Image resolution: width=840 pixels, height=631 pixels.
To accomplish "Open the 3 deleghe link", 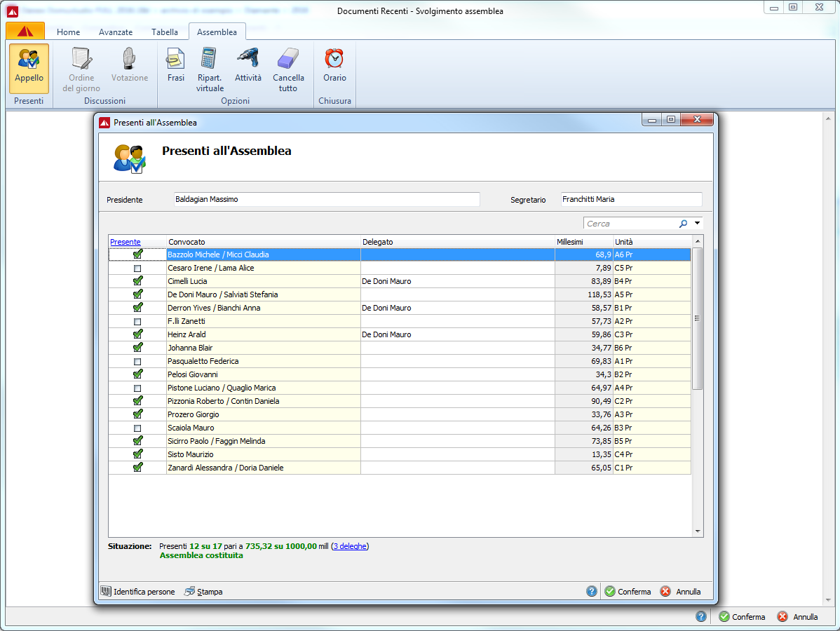I will (349, 546).
